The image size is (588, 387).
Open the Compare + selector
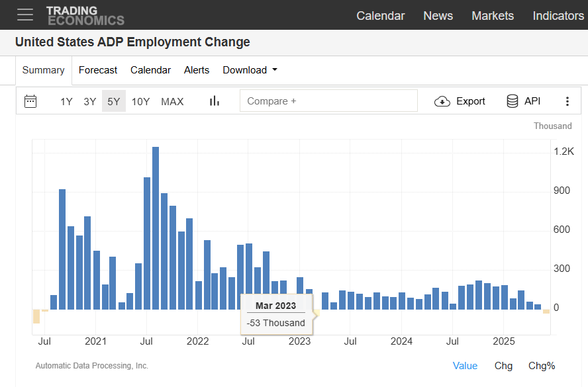click(328, 101)
